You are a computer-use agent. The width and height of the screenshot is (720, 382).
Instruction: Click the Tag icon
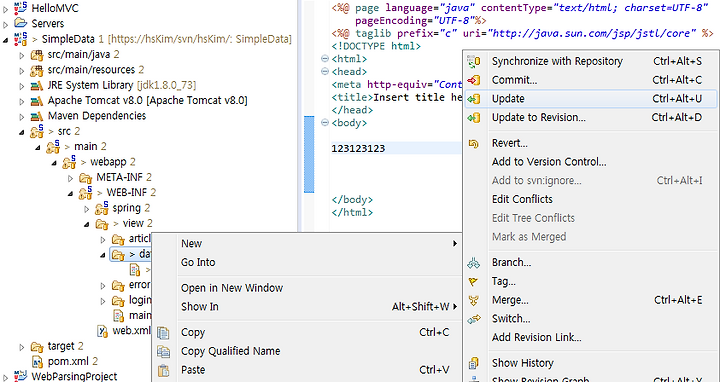coord(473,282)
